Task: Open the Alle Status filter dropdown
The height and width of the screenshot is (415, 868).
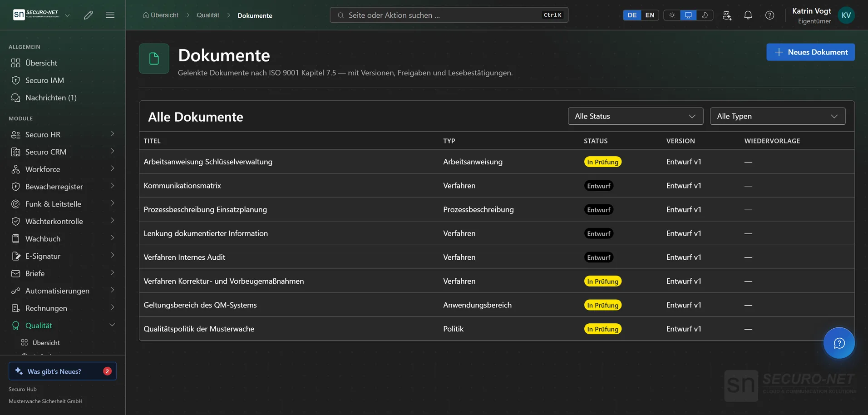Action: [636, 116]
